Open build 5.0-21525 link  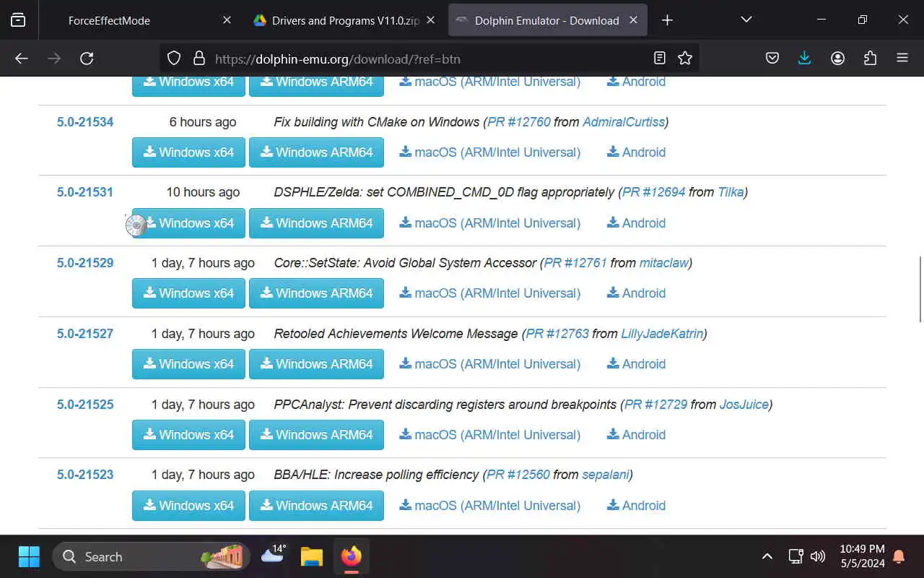tap(85, 405)
